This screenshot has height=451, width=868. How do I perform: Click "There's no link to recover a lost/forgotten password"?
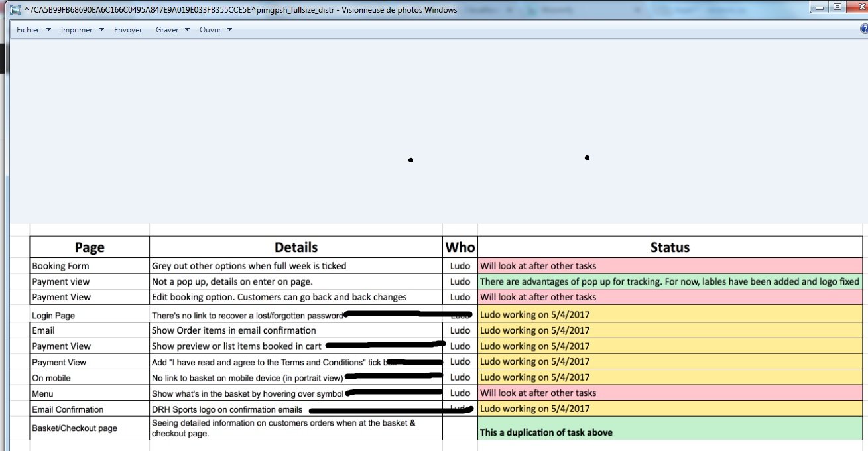click(296, 315)
